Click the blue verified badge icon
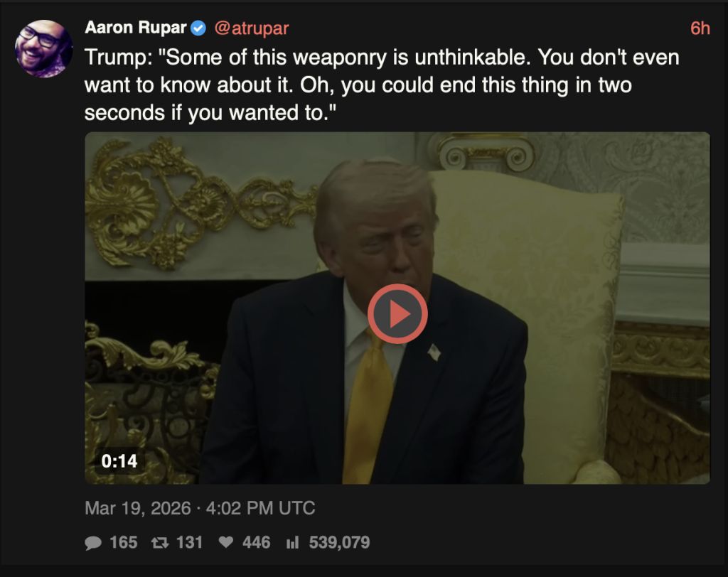This screenshot has width=728, height=577. 199,28
